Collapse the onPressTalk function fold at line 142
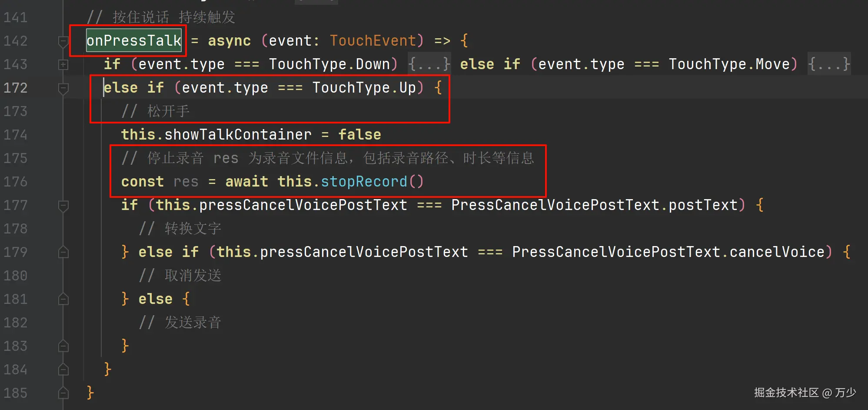Viewport: 868px width, 410px height. coord(63,41)
